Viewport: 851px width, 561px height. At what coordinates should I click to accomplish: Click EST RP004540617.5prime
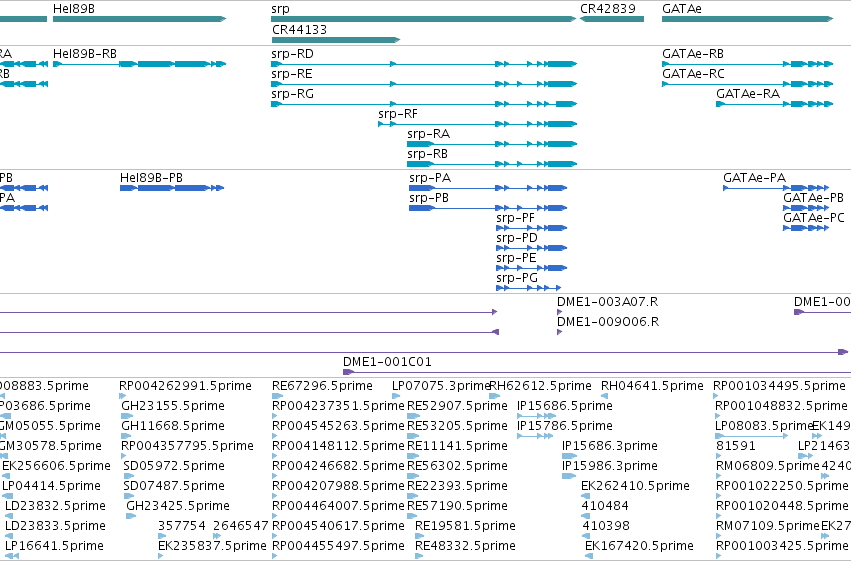pos(338,527)
